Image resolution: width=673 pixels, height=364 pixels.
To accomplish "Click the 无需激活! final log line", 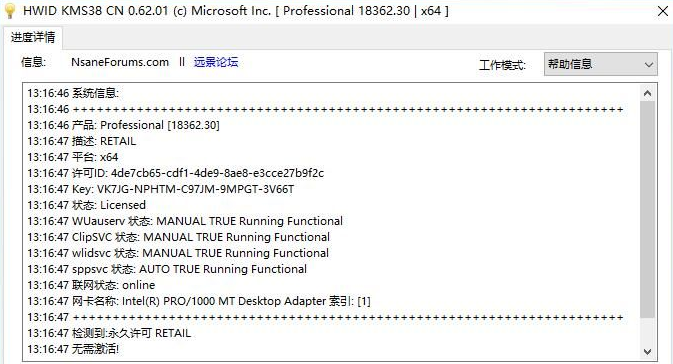I will [x=73, y=349].
